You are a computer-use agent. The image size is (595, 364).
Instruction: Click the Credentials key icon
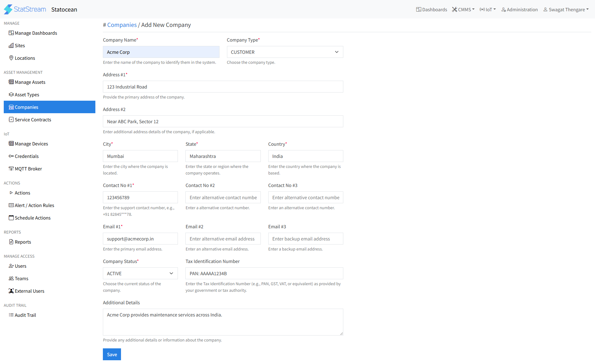click(x=11, y=156)
